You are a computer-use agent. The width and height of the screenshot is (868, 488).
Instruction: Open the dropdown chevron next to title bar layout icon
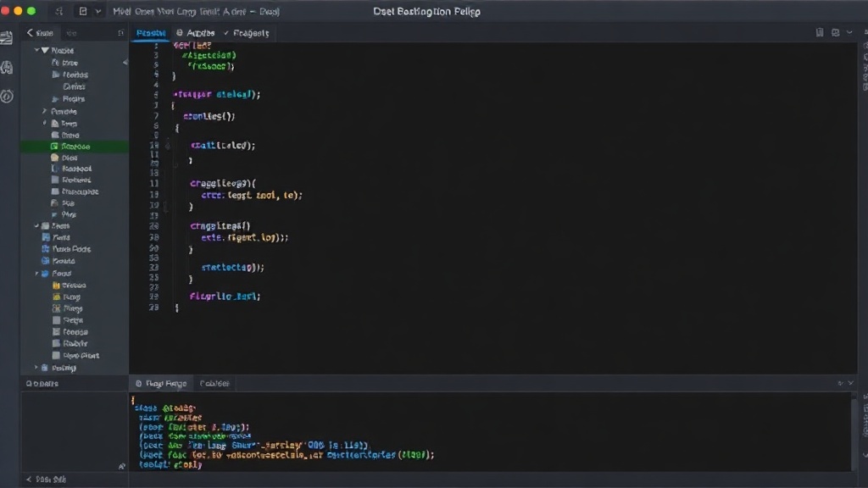point(98,11)
